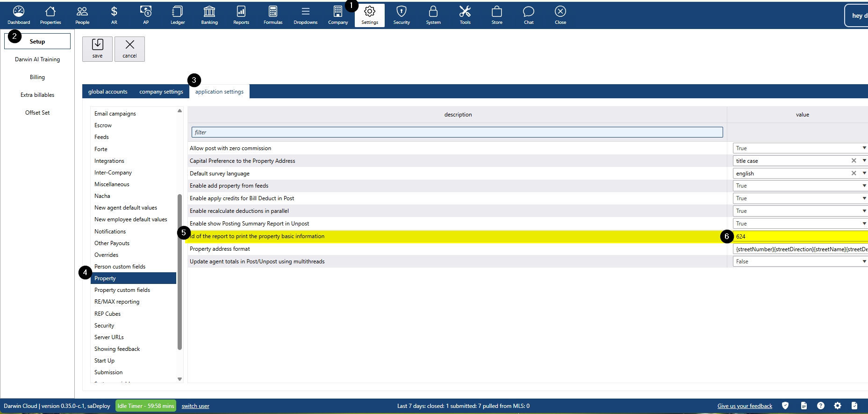Open the System lock icon
This screenshot has width=868, height=414.
point(433,15)
